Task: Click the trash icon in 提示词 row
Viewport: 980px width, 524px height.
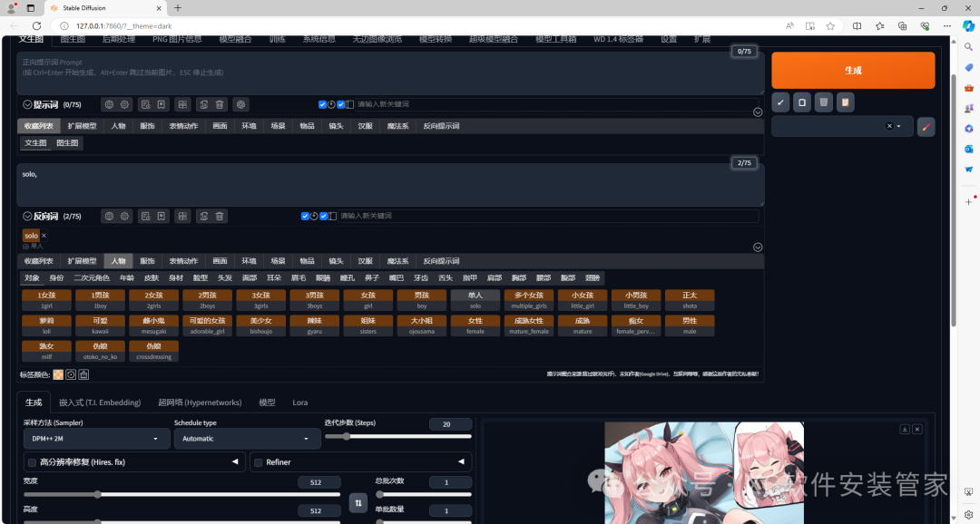Action: point(220,105)
